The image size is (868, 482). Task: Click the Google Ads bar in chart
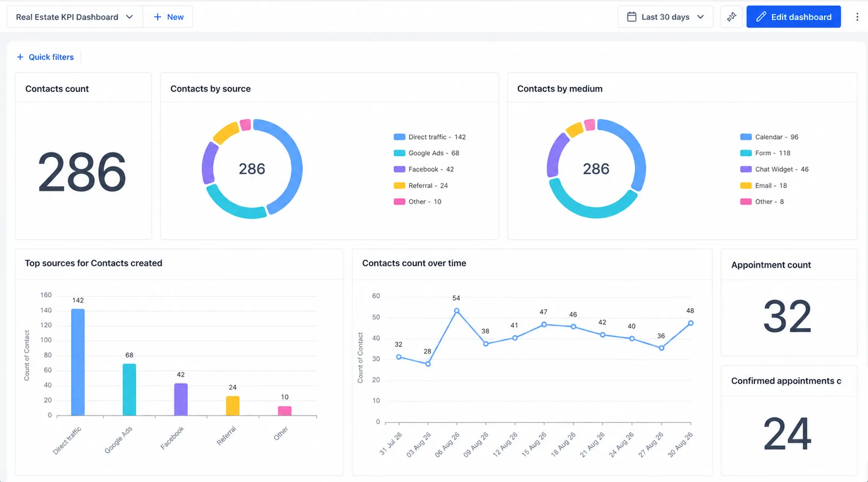pyautogui.click(x=129, y=390)
